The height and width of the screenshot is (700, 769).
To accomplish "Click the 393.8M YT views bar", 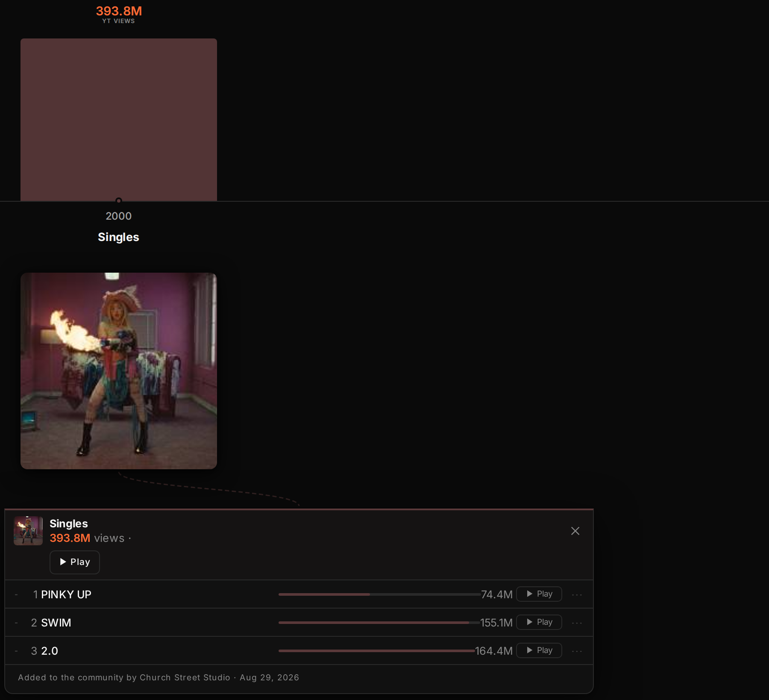I will [x=119, y=120].
